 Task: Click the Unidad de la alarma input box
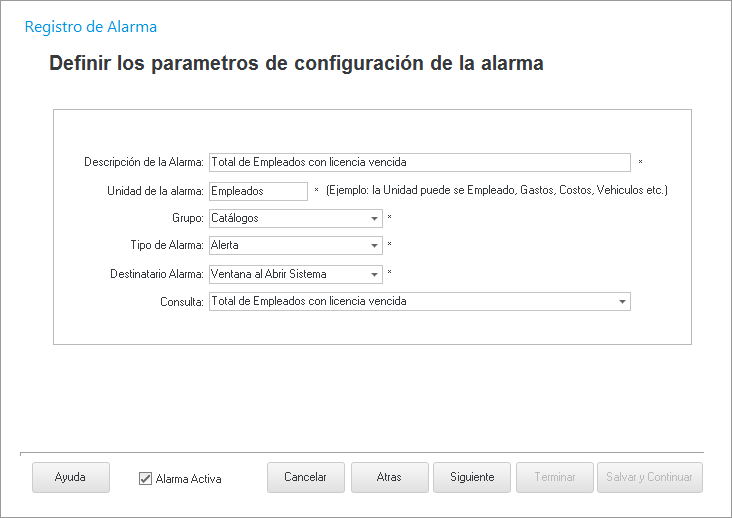[258, 190]
